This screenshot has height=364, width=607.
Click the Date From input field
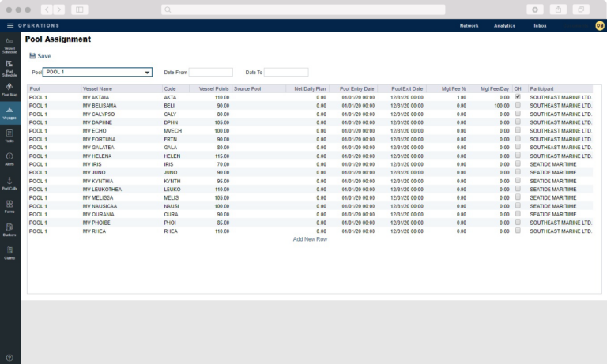tap(211, 72)
